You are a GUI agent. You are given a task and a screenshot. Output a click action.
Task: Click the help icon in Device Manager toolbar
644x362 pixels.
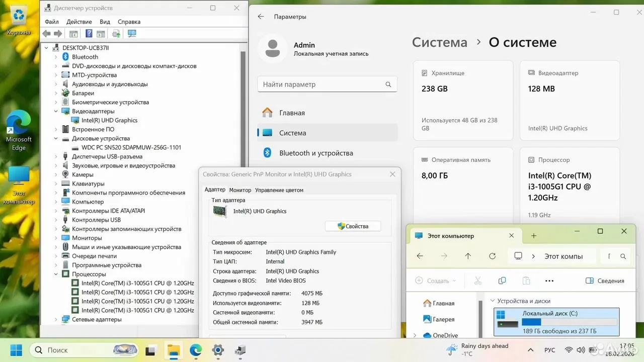89,34
